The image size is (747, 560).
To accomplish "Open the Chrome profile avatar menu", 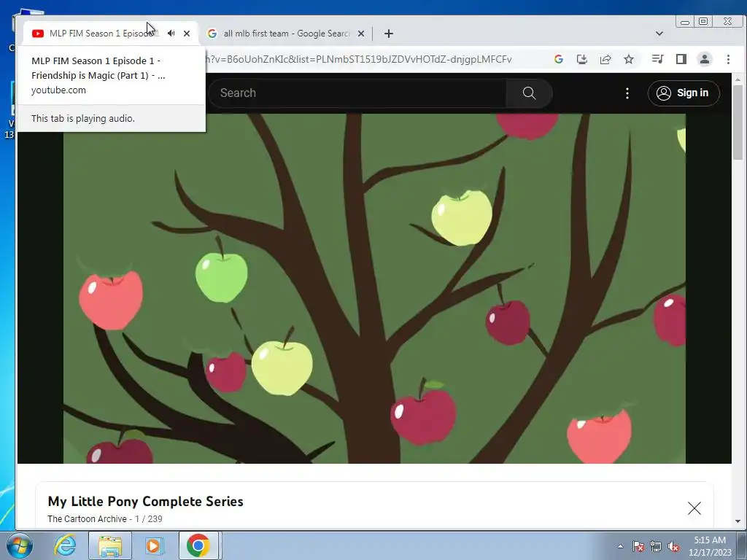I will 705,59.
